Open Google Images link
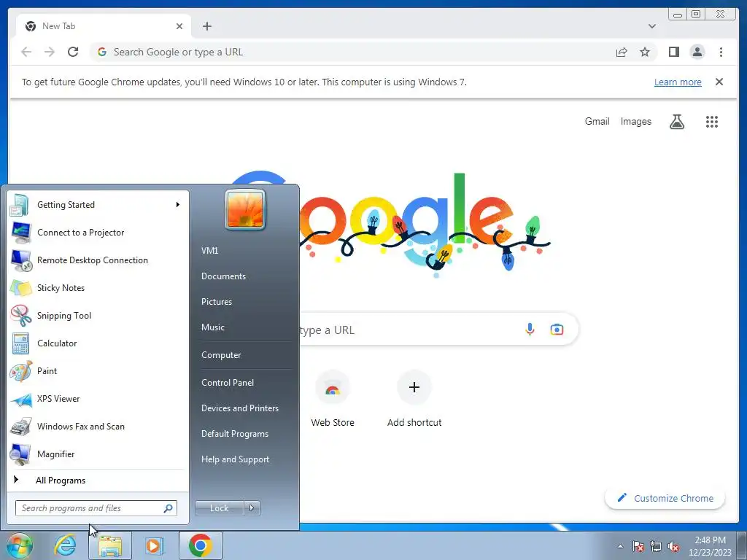Viewport: 747px width, 560px height. 635,122
